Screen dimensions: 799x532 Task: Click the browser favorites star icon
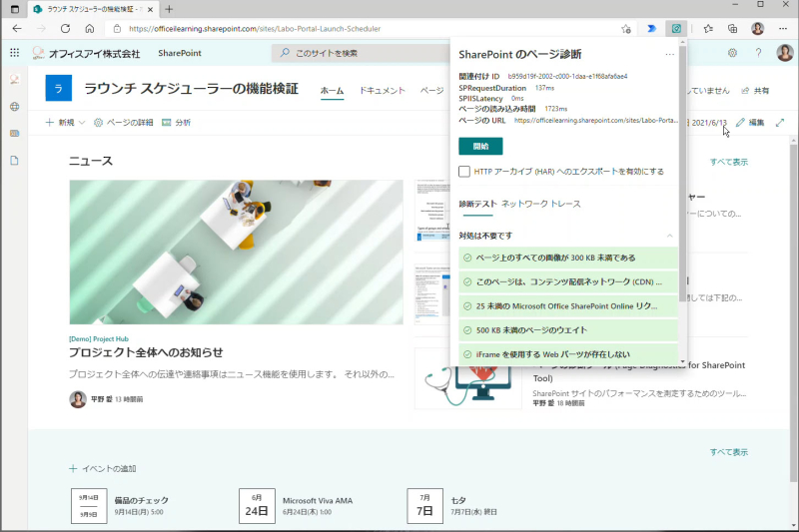coord(708,29)
